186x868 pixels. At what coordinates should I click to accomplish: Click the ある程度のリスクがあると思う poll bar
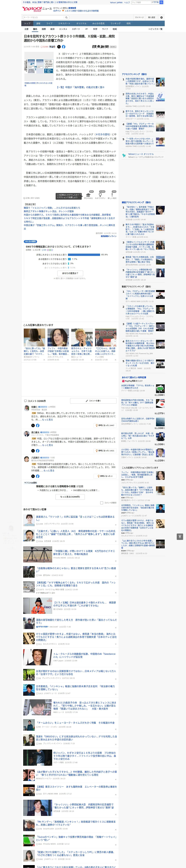coord(70,259)
